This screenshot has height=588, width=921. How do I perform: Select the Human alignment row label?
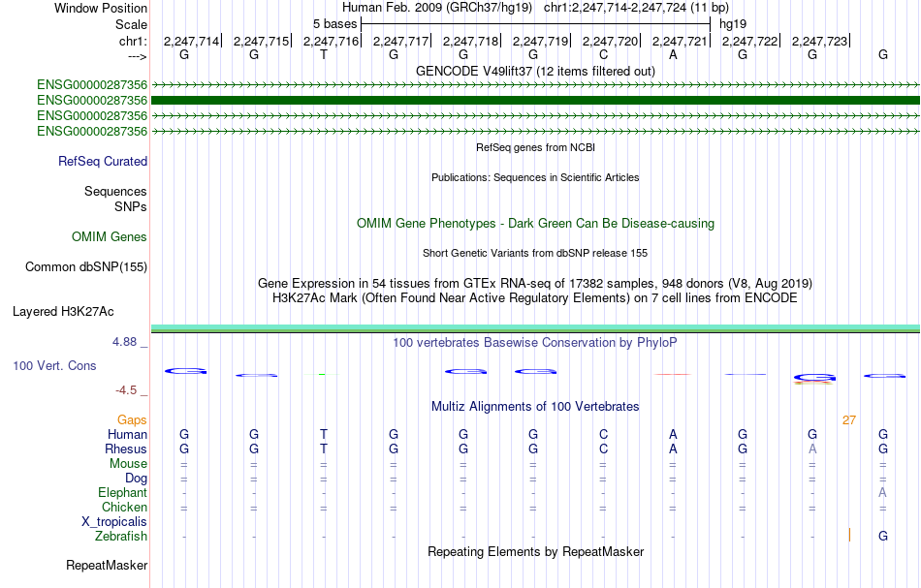(x=127, y=435)
